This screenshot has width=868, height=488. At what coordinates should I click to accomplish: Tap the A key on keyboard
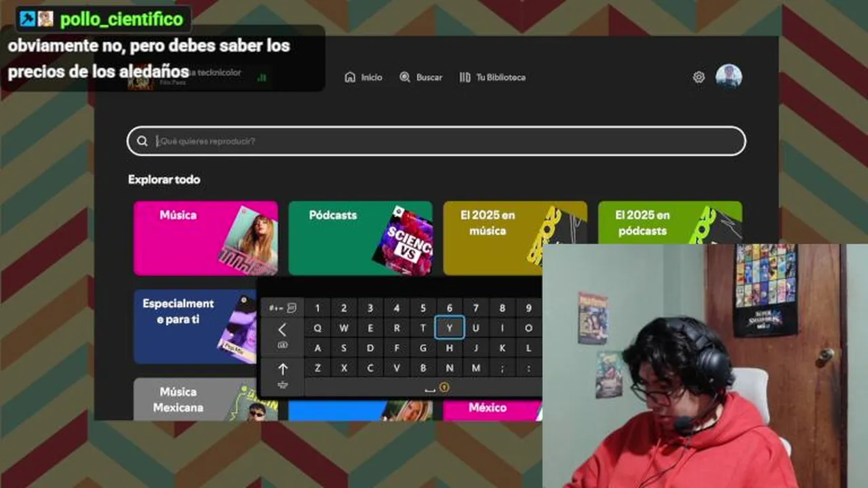[317, 348]
